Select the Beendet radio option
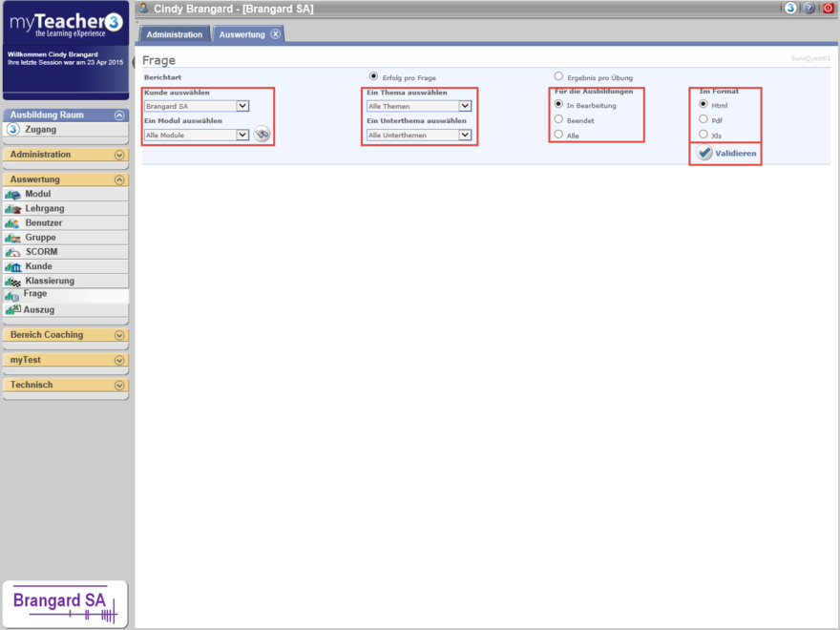The height and width of the screenshot is (630, 840). click(558, 120)
